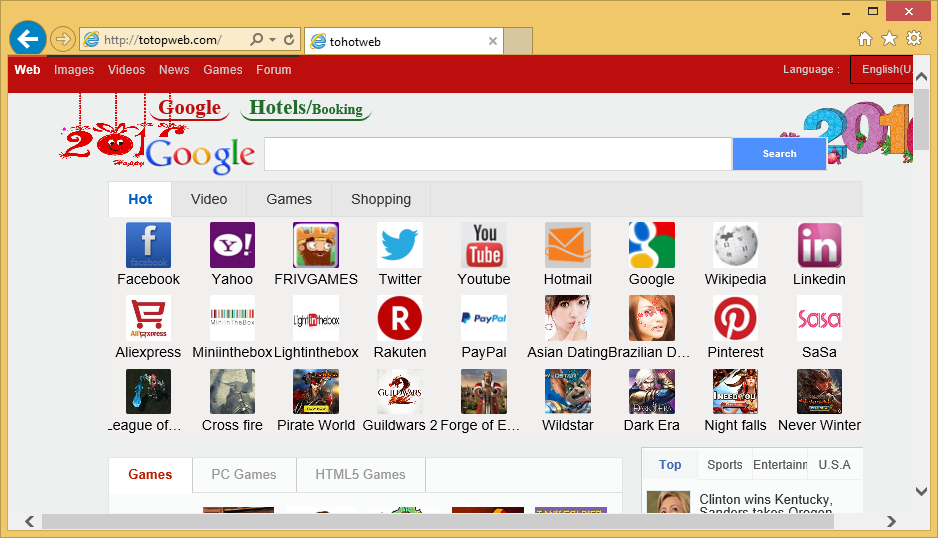Click inside the Google search box

click(x=497, y=154)
